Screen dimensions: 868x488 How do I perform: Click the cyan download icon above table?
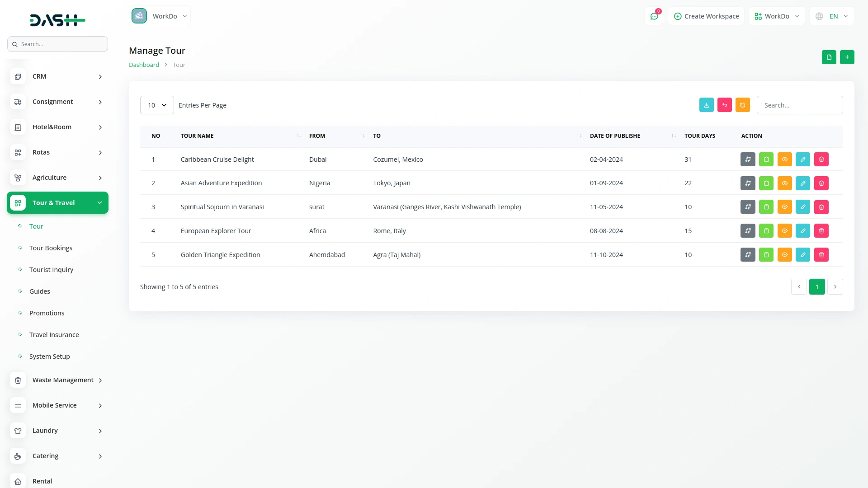click(x=706, y=105)
